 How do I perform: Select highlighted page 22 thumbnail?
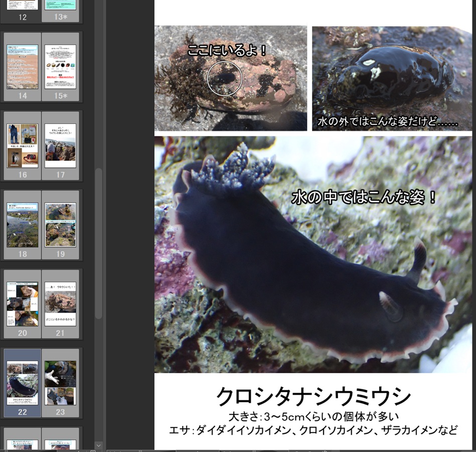(x=23, y=383)
